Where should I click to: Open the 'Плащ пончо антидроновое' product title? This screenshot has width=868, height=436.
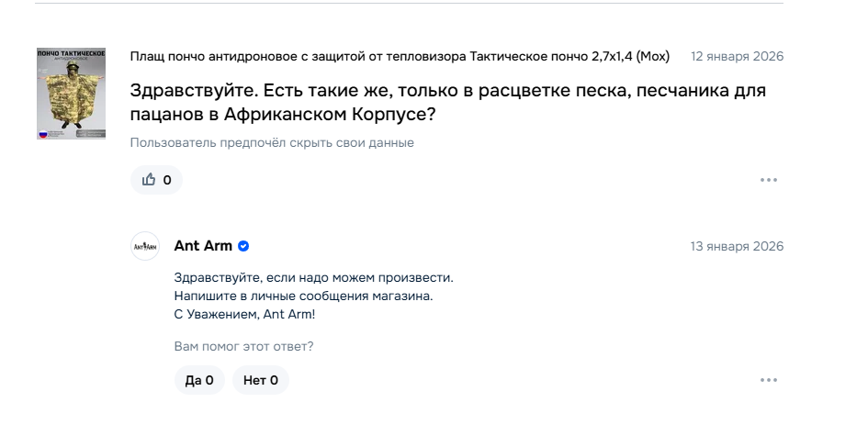click(400, 57)
